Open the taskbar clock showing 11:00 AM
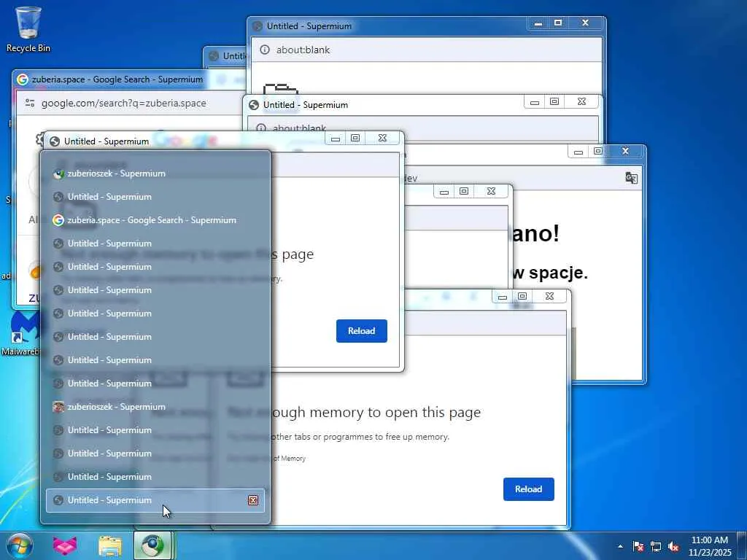The width and height of the screenshot is (747, 560). pos(709,546)
